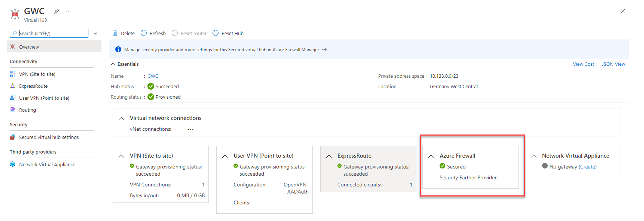This screenshot has width=644, height=221.
Task: Collapse the Azure Firewall card
Action: (x=431, y=156)
